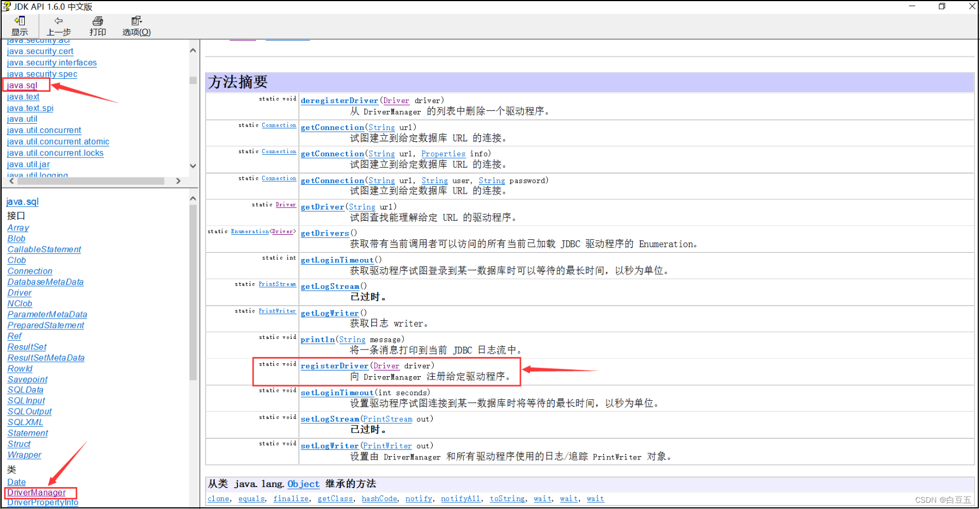Go back with the 上一步 toolbar icon
980x509 pixels.
[59, 26]
